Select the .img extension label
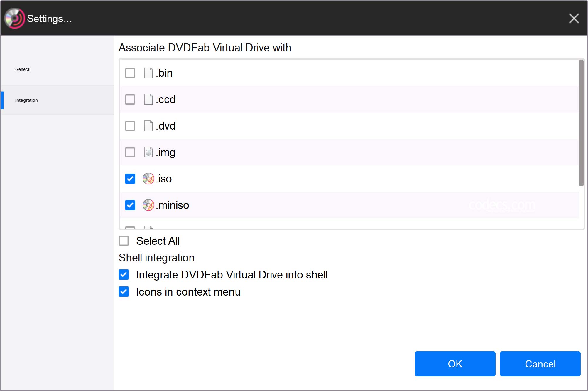588x391 pixels. click(x=166, y=153)
